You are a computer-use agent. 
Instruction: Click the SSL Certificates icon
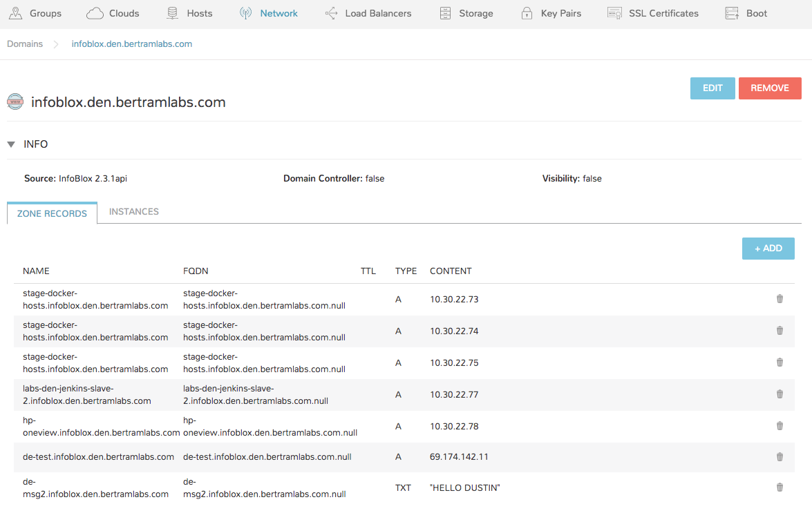[x=614, y=13]
